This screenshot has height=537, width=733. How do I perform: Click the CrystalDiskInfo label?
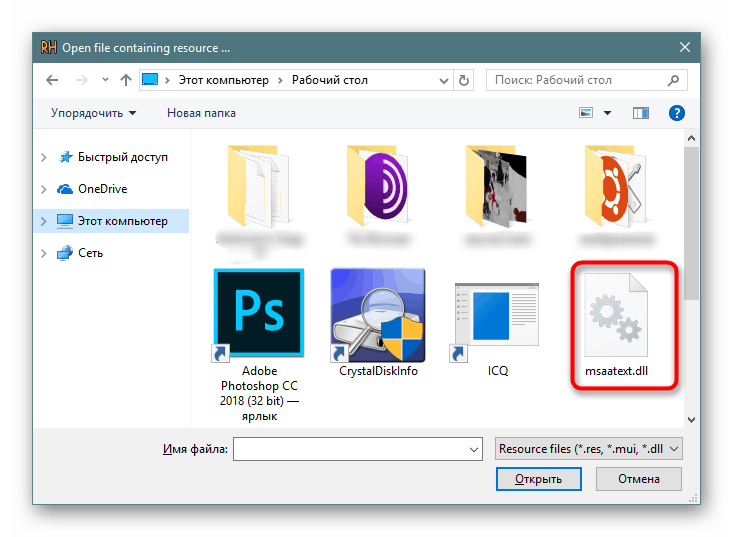click(378, 371)
